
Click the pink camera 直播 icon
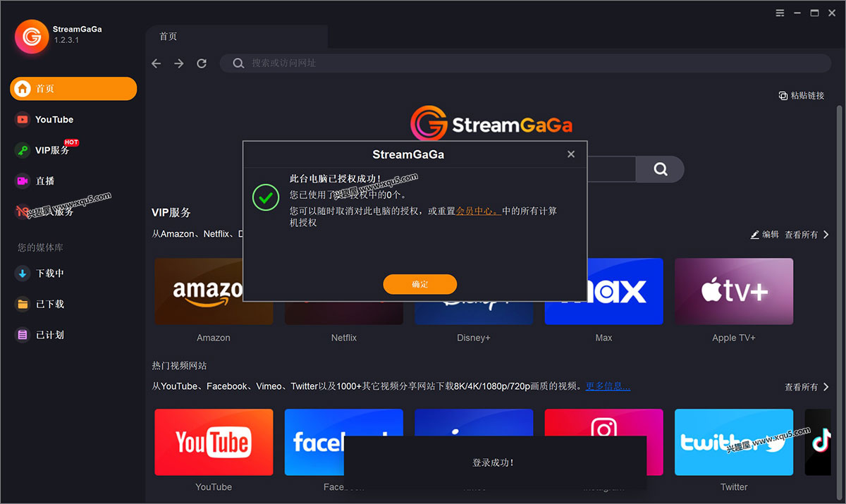point(23,181)
